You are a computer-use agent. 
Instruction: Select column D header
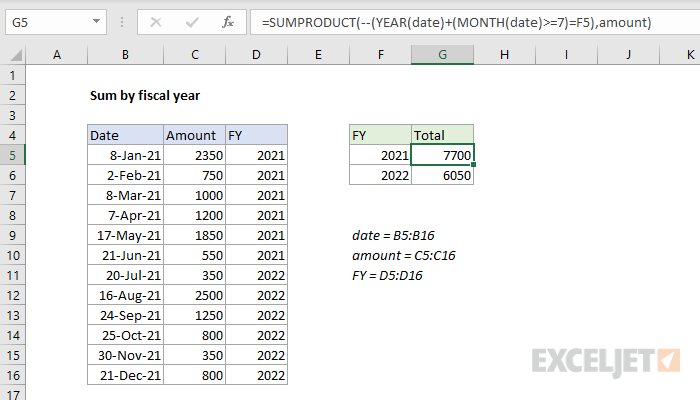(x=256, y=55)
